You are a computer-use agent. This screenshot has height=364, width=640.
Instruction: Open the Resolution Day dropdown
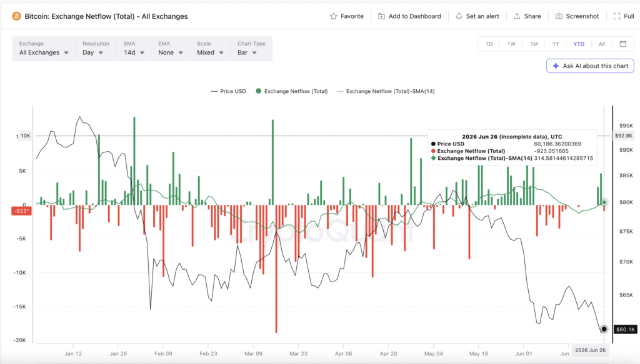[96, 49]
